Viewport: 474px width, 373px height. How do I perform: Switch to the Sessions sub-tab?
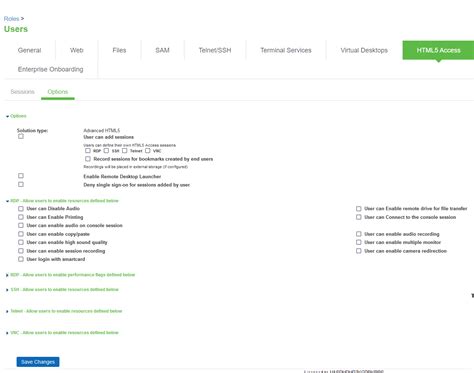coord(23,92)
